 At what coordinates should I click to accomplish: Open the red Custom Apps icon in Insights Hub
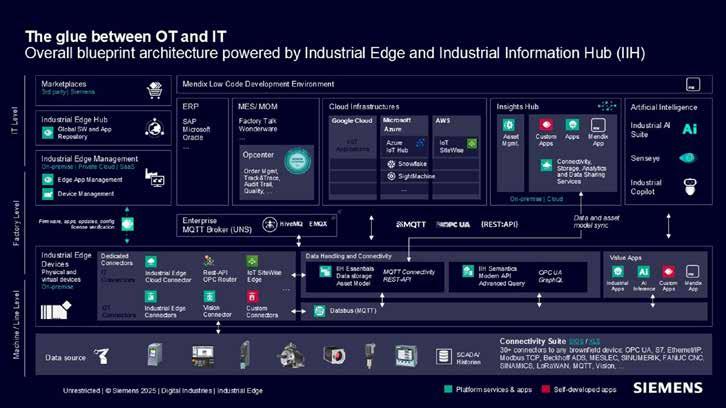pyautogui.click(x=545, y=125)
